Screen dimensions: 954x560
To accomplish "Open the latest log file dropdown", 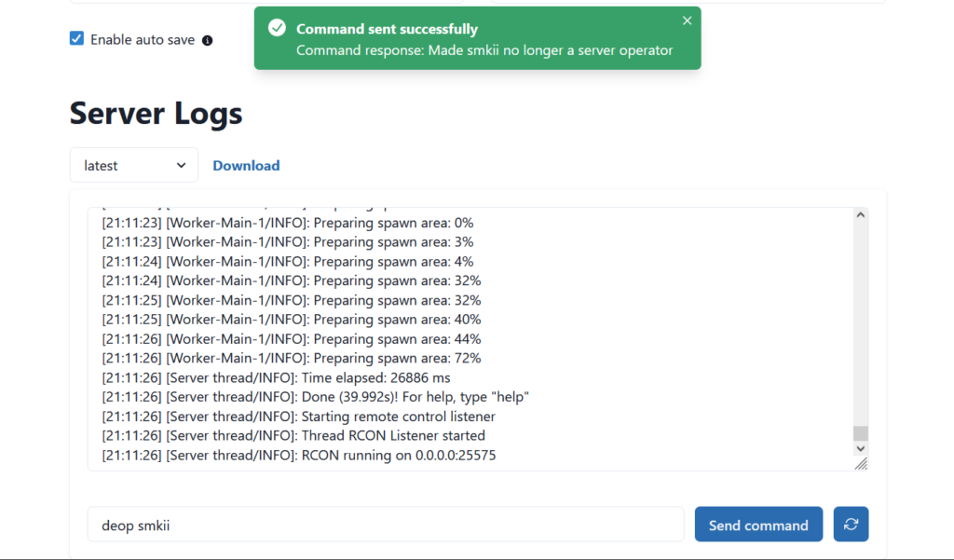I will tap(134, 165).
